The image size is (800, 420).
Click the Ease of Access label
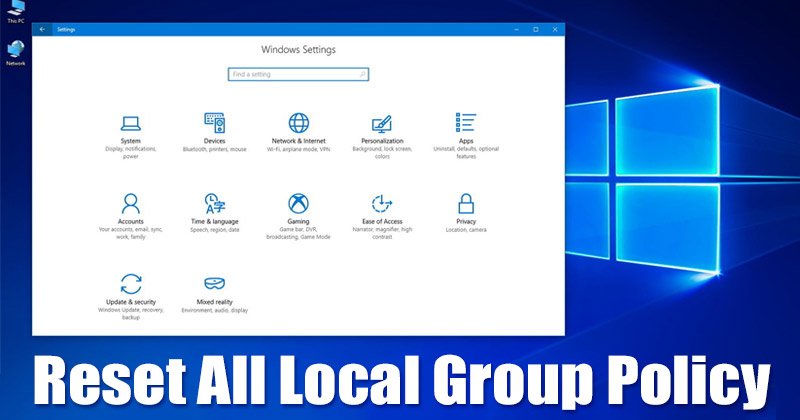tap(382, 221)
